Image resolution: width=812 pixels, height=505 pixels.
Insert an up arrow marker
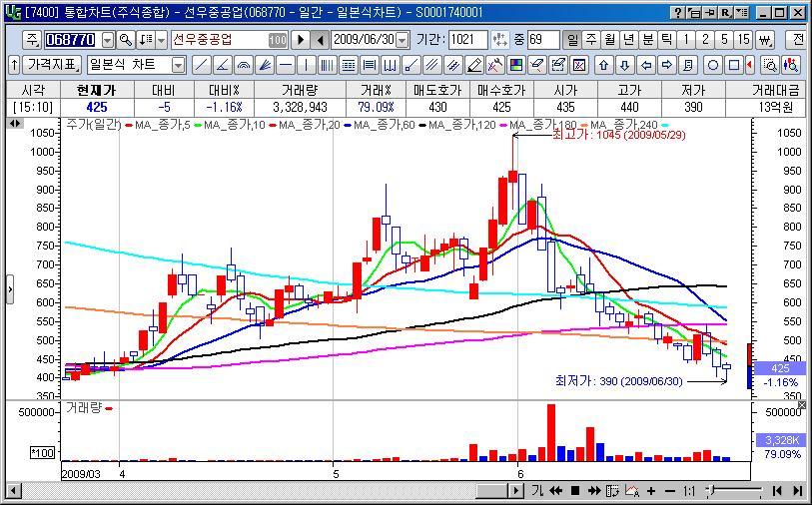604,65
